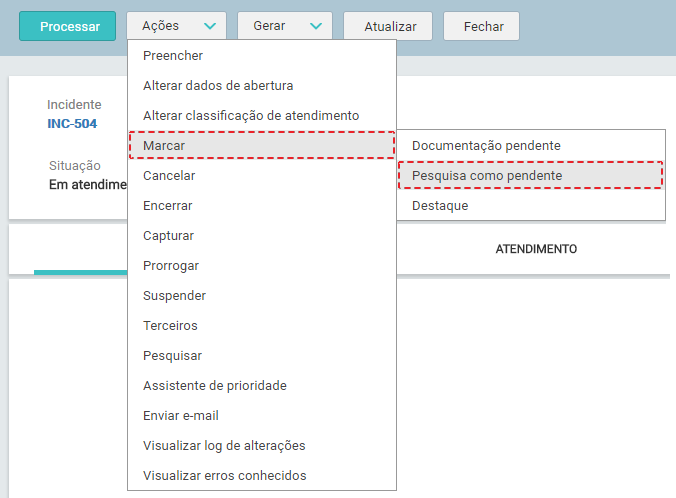Viewport: 676px width, 498px height.
Task: Click Visualizar erros conhecidos
Action: [262, 476]
